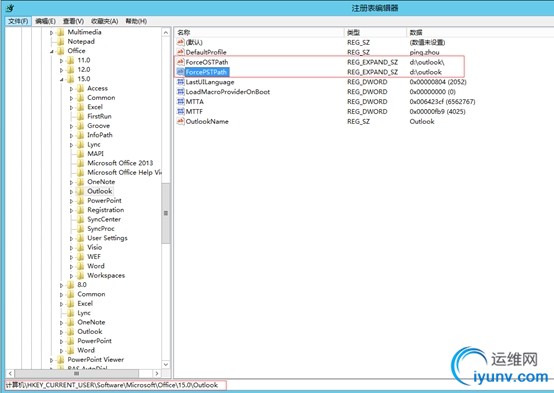
Task: Collapse the Office key
Action: pyautogui.click(x=52, y=52)
